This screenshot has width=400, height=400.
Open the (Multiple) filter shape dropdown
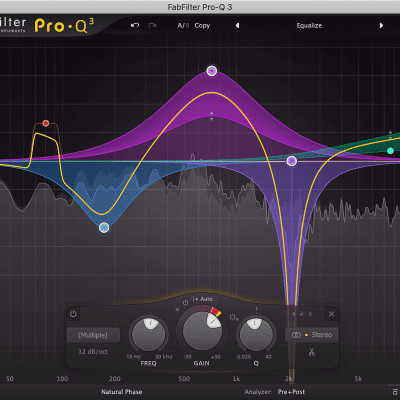[93, 335]
